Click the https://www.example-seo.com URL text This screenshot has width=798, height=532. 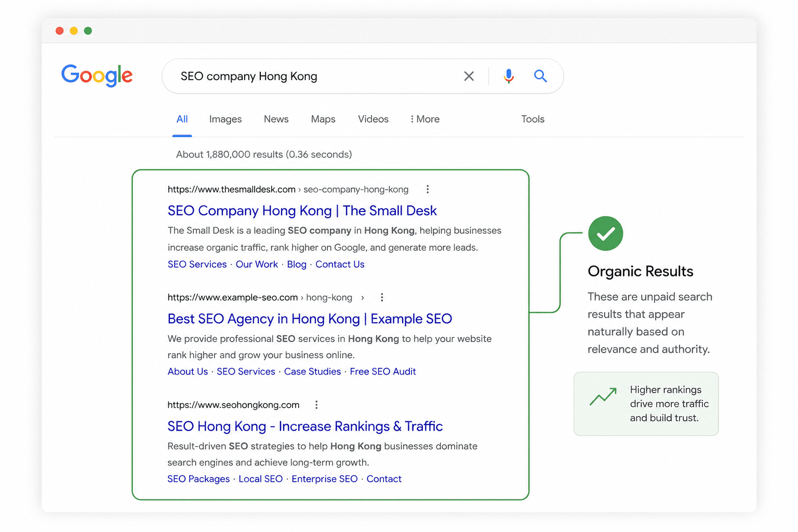coord(232,297)
